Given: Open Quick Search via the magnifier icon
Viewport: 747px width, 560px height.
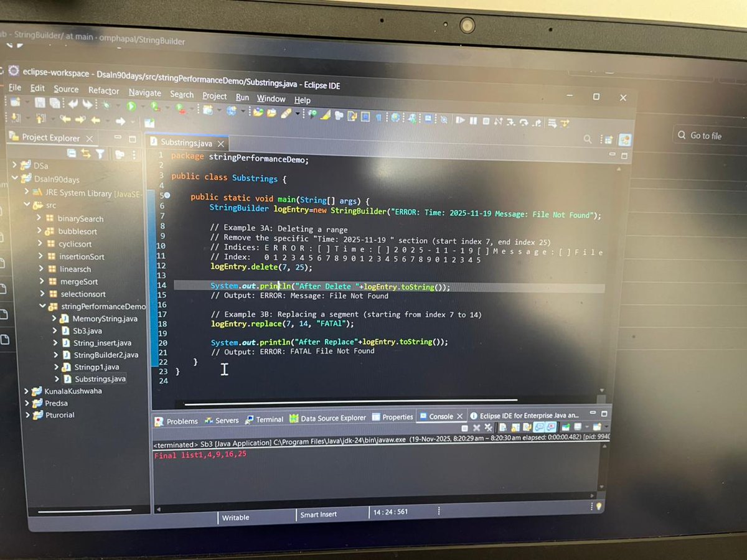Looking at the screenshot, I should coord(588,138).
